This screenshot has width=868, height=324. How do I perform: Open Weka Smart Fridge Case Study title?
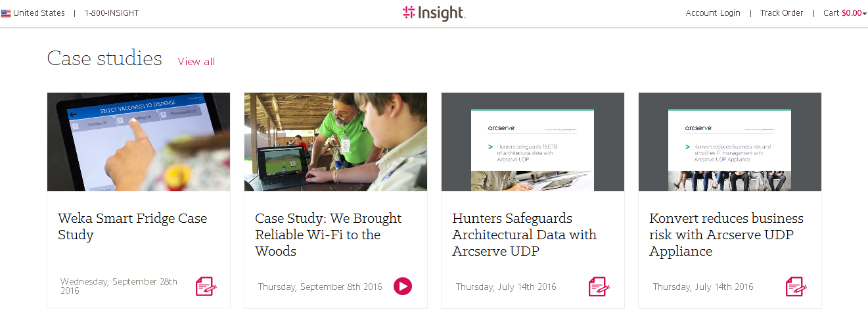point(132,227)
